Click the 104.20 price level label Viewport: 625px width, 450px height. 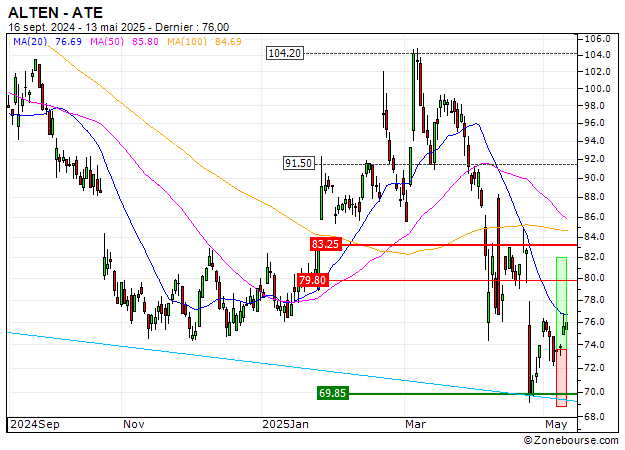click(285, 53)
